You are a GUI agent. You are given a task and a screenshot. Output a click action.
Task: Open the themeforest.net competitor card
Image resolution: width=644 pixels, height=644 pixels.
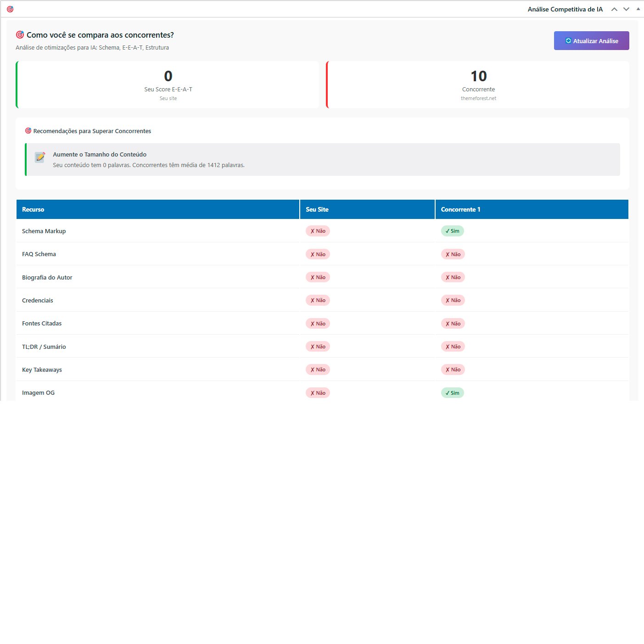point(478,85)
